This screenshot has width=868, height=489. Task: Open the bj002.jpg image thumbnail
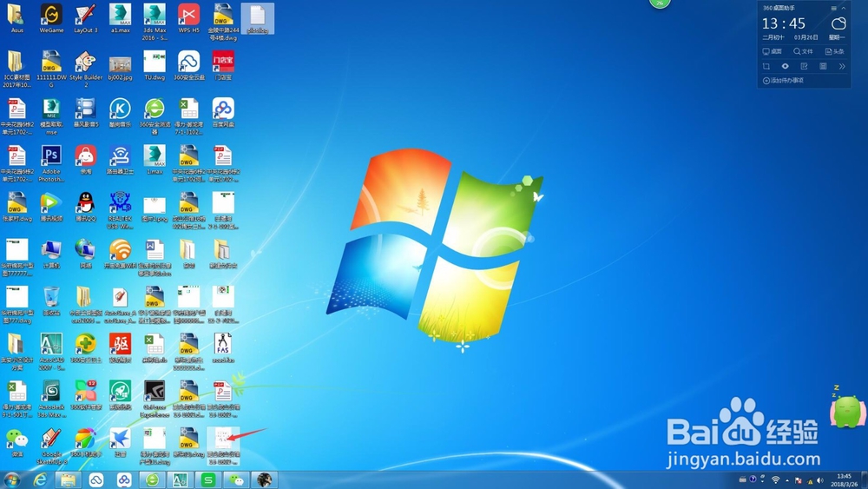[x=120, y=68]
